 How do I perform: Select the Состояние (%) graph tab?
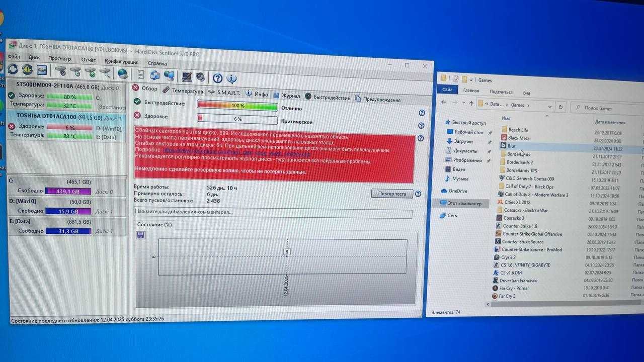pos(154,224)
